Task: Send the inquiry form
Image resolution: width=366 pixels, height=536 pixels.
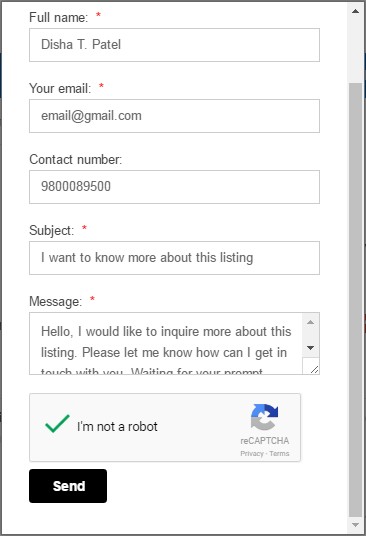Action: pos(68,486)
